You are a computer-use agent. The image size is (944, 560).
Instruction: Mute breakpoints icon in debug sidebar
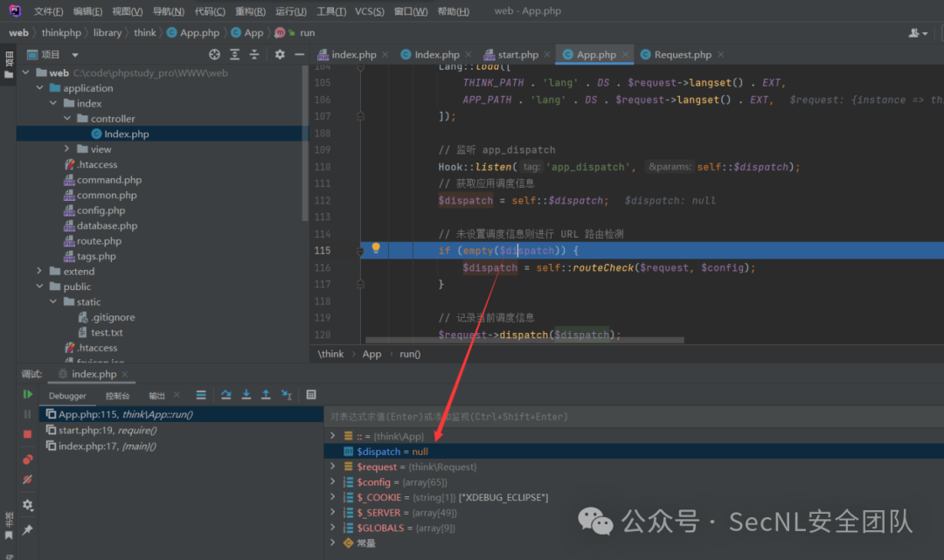pyautogui.click(x=28, y=480)
